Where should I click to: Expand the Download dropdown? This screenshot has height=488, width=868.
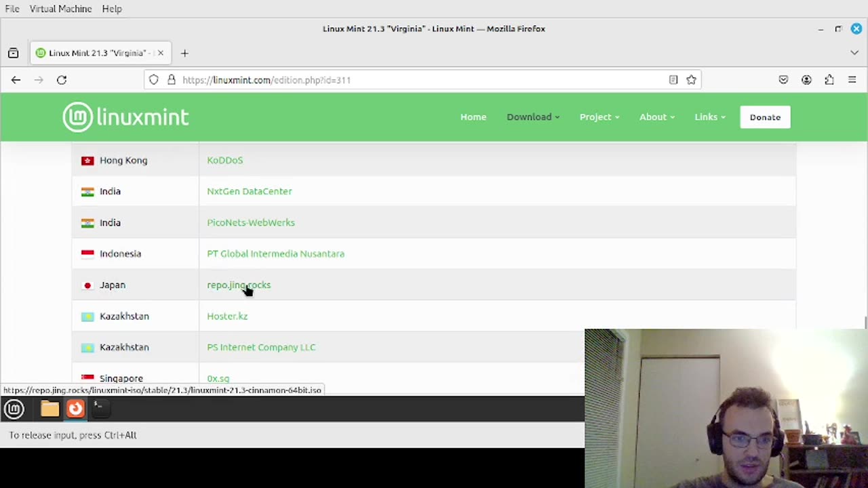[533, 117]
